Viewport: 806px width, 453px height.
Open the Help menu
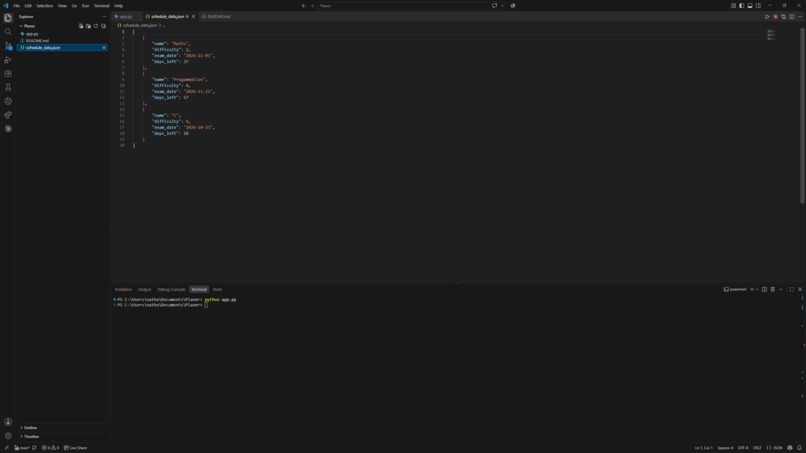click(x=119, y=6)
